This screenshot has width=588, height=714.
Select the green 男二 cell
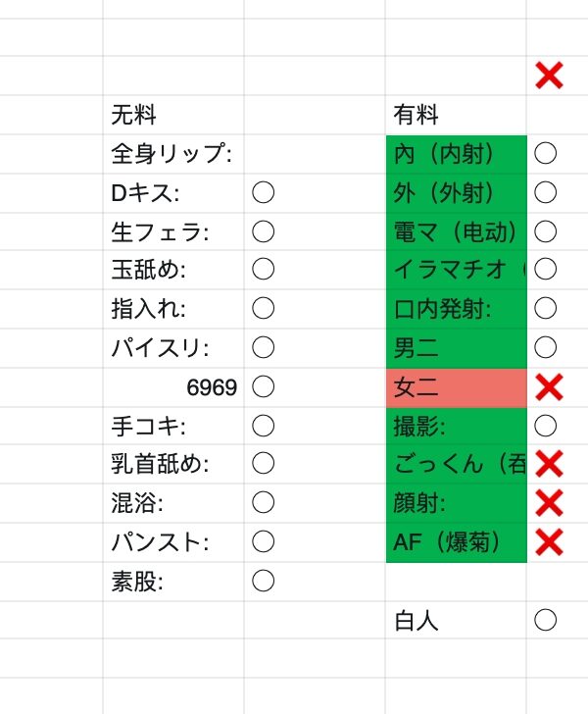pos(456,347)
